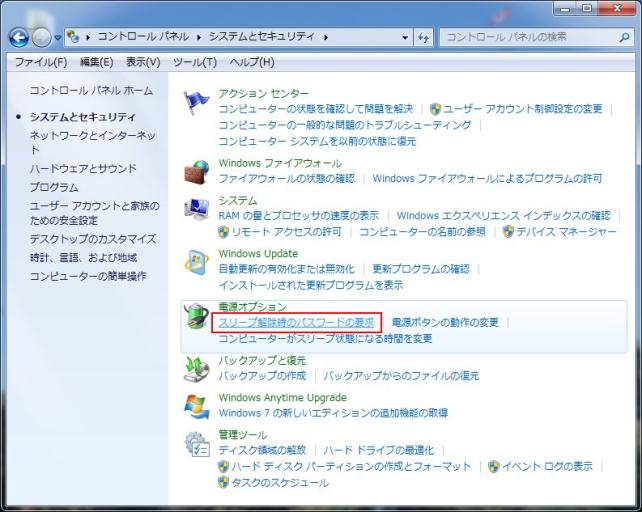Click バックアップからのファイルの復元 link
Screen dimensions: 642x512
pos(401,376)
